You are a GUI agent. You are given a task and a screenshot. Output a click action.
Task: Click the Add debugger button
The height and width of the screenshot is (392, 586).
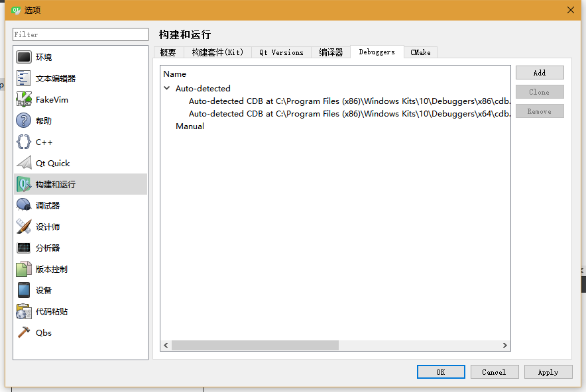[x=540, y=73]
